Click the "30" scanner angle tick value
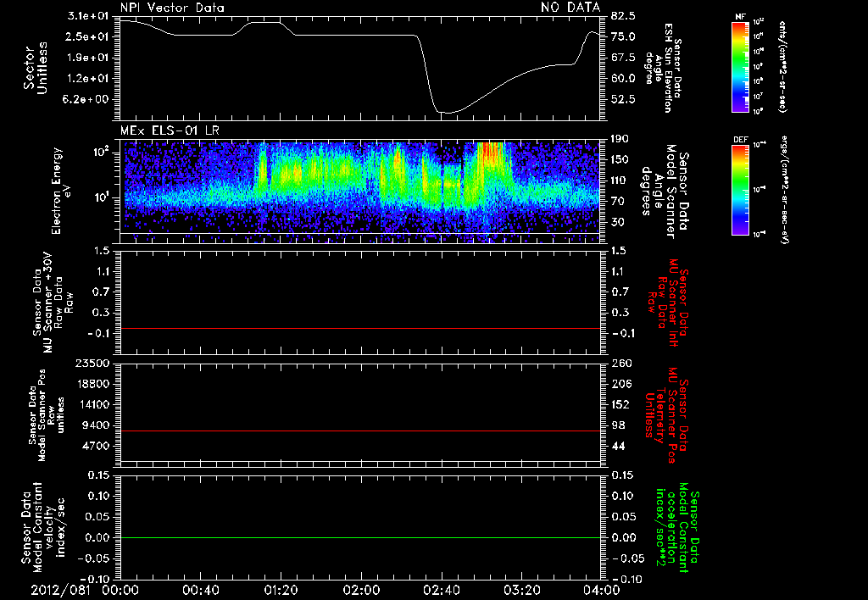Image resolution: width=868 pixels, height=600 pixels. (617, 223)
